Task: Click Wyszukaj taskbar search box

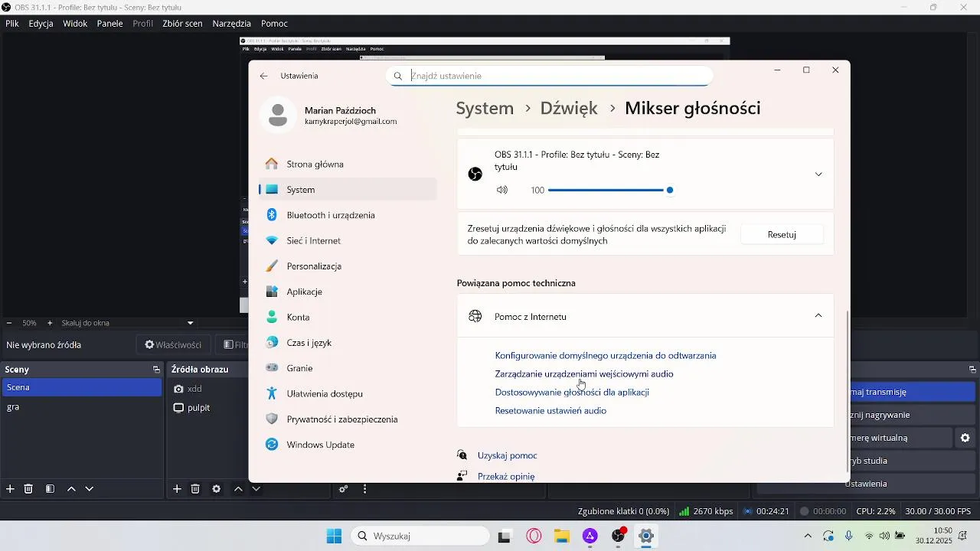Action: click(420, 536)
